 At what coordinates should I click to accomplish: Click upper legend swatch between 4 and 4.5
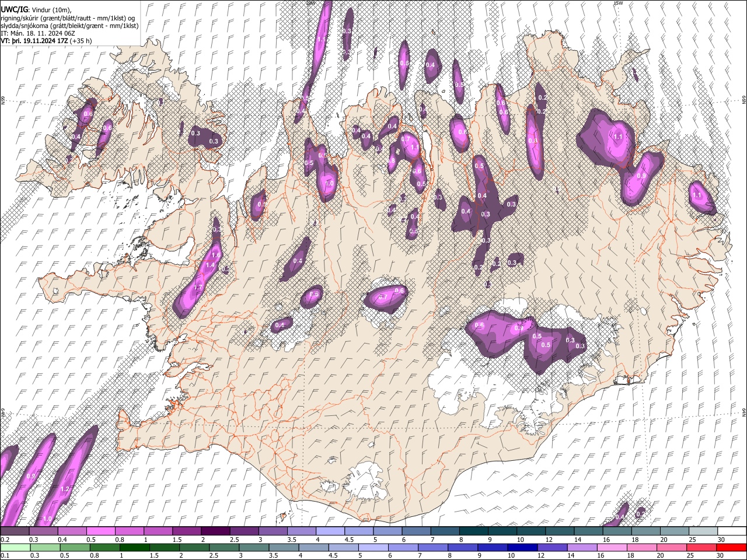point(330,531)
